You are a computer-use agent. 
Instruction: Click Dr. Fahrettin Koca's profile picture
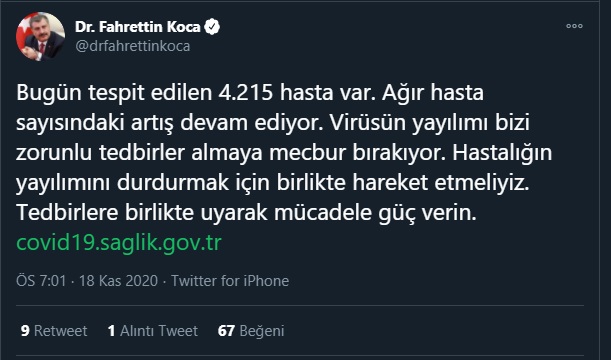(x=41, y=36)
